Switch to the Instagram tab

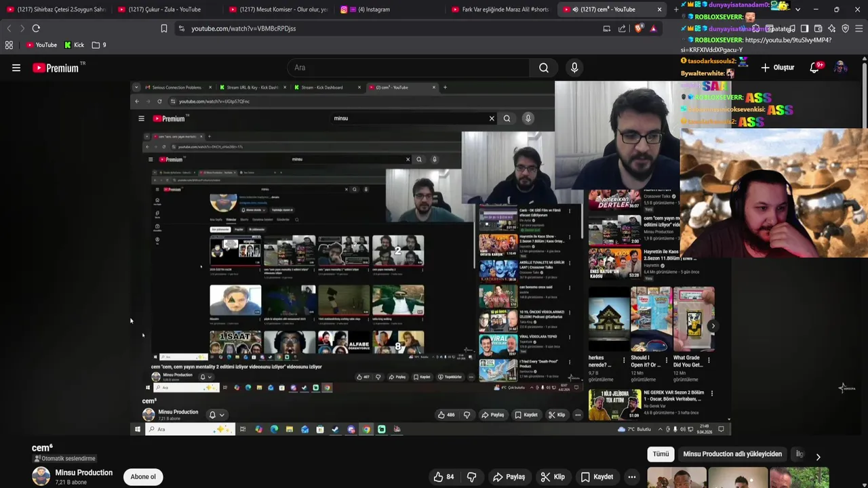point(390,9)
